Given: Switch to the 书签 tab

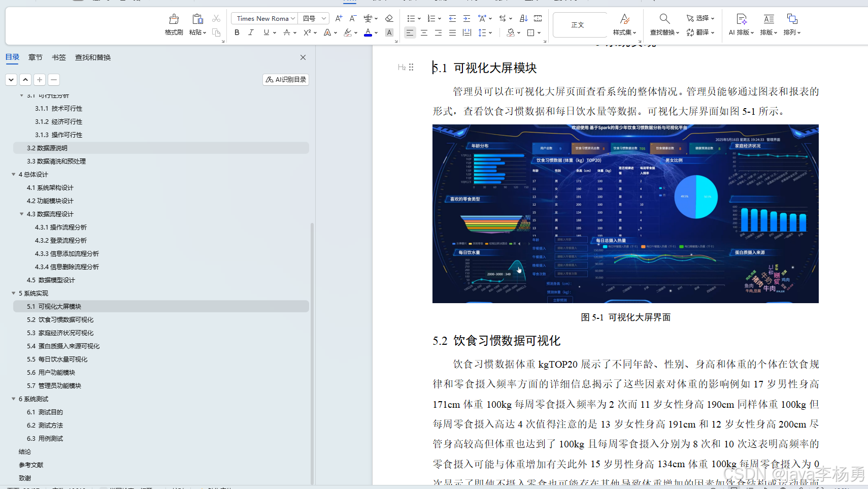Looking at the screenshot, I should click(59, 57).
